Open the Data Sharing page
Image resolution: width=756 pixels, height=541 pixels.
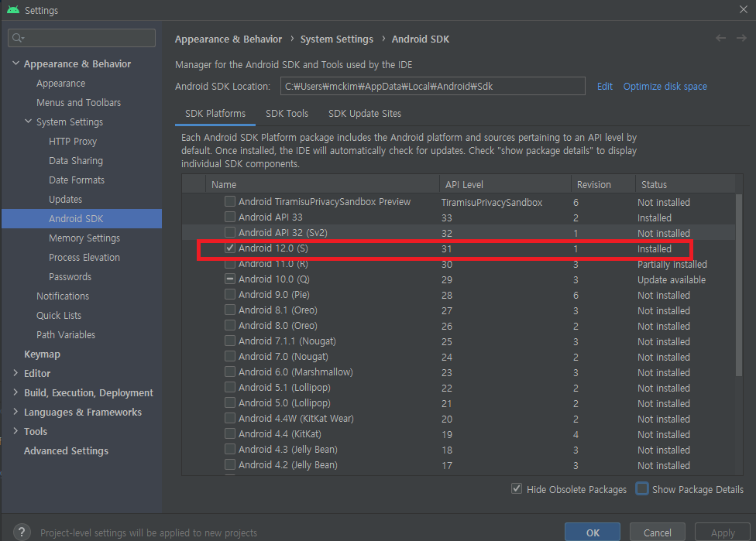[x=76, y=160]
